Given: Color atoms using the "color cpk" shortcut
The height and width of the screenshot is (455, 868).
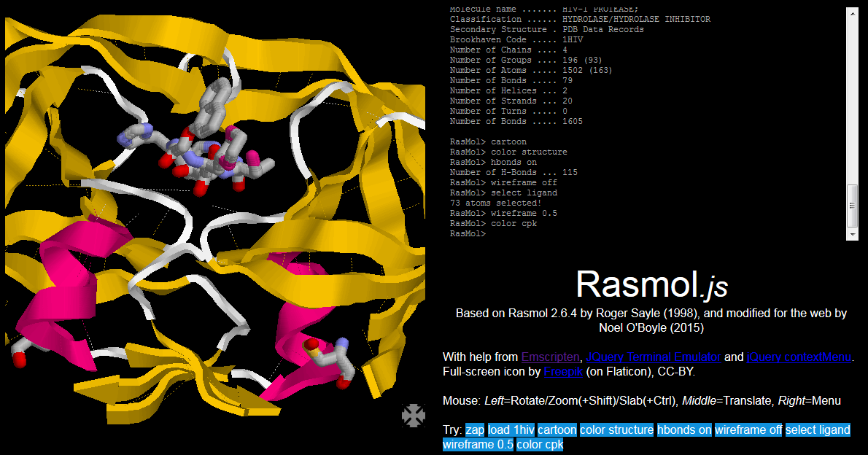Looking at the screenshot, I should pyautogui.click(x=539, y=444).
